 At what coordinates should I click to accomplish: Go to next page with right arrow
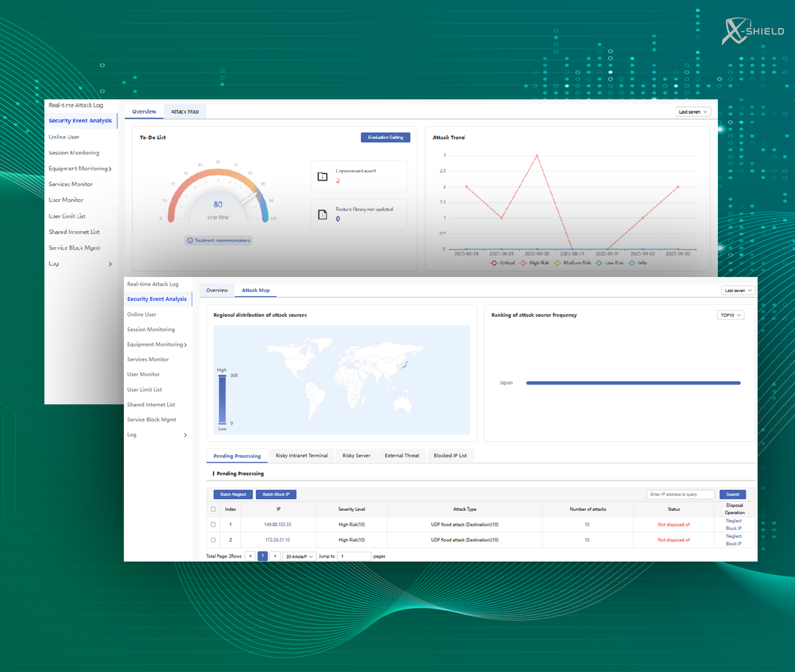tap(275, 556)
